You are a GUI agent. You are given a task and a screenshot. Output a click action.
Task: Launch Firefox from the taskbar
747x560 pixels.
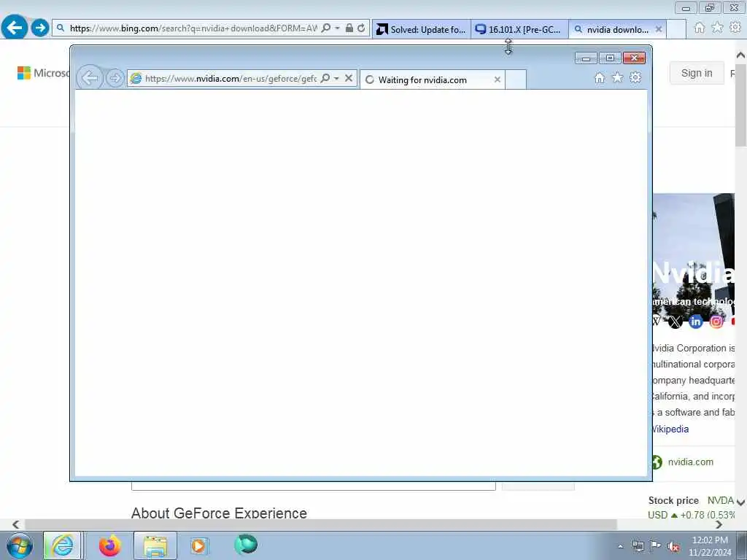tap(109, 545)
